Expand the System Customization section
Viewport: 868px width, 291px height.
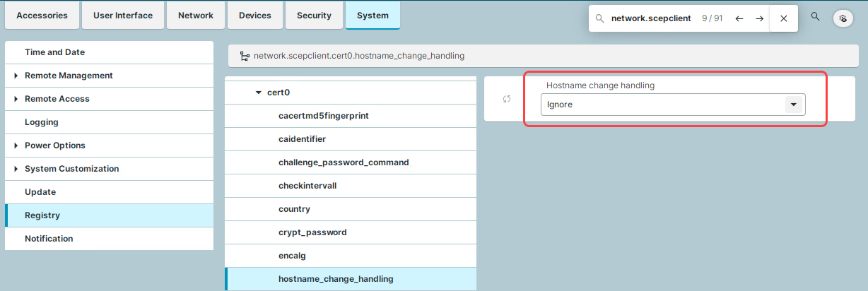coord(16,169)
